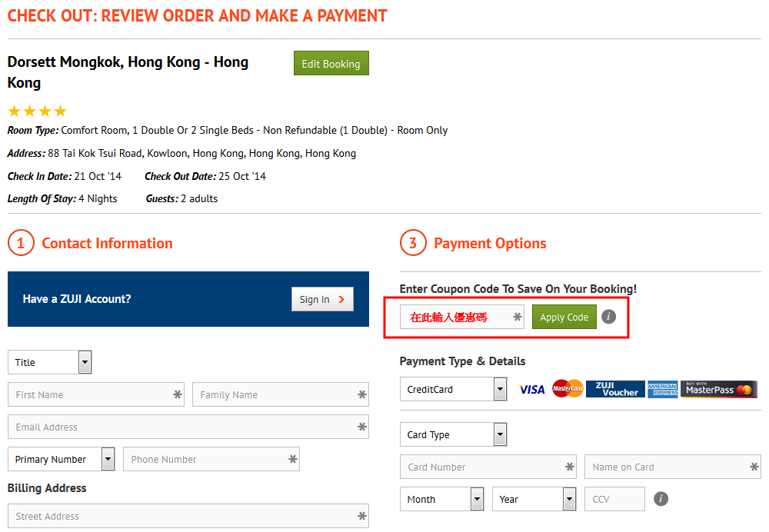This screenshot has height=532, width=769.
Task: Choose the MasterPass payment logo
Action: [719, 389]
